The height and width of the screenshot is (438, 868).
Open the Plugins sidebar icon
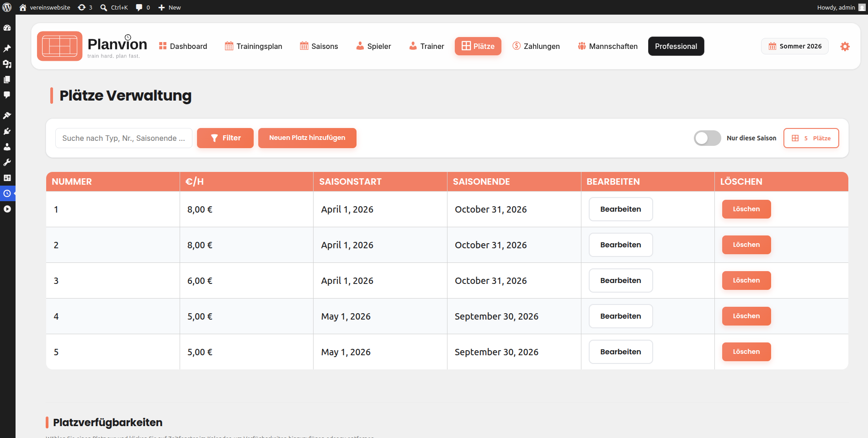[7, 131]
